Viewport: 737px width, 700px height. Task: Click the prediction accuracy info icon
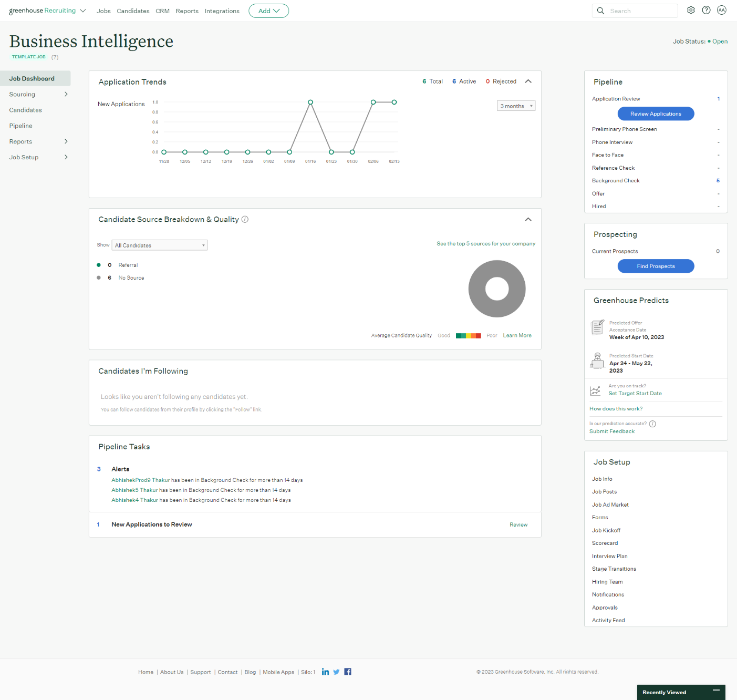[x=652, y=424]
